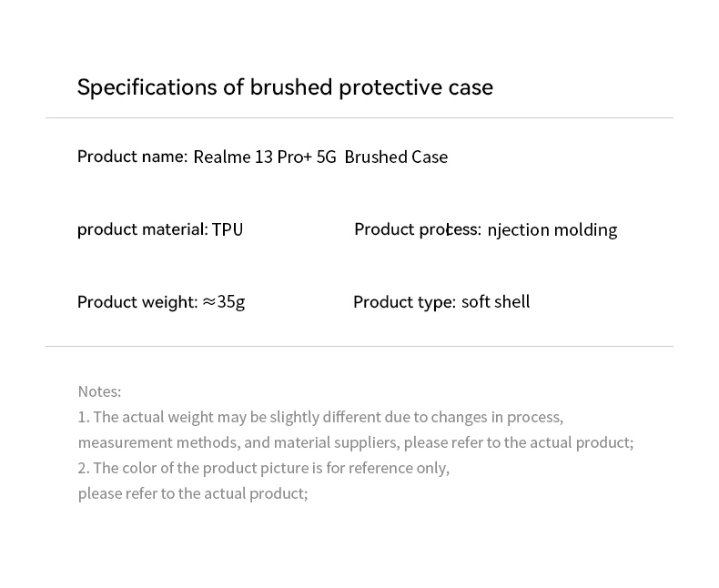Click the 'Notes:' heading
The width and height of the screenshot is (719, 588).
99,391
